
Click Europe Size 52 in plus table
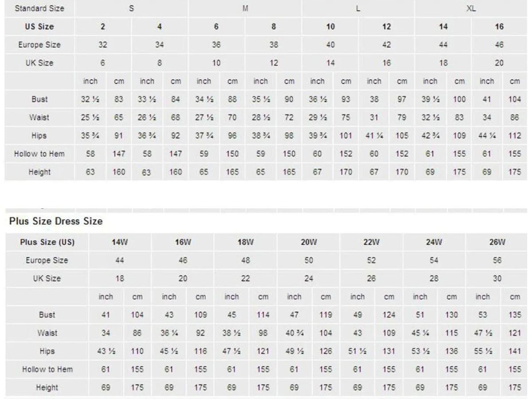pos(371,260)
